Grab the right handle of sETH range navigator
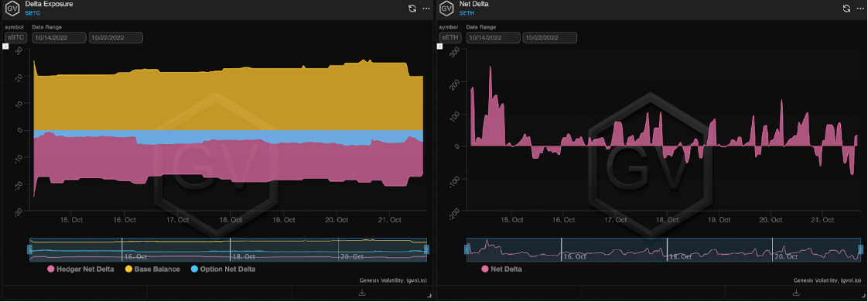The image size is (868, 302). (x=860, y=250)
